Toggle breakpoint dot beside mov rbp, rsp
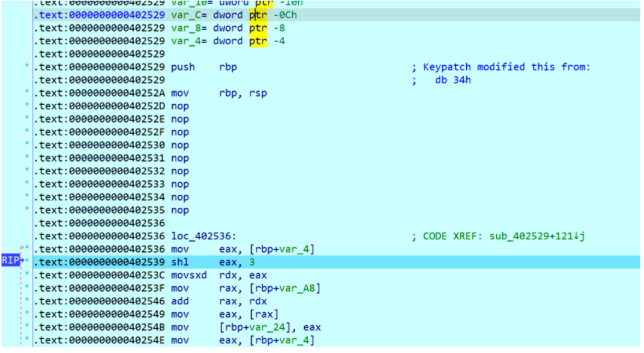 click(x=28, y=93)
